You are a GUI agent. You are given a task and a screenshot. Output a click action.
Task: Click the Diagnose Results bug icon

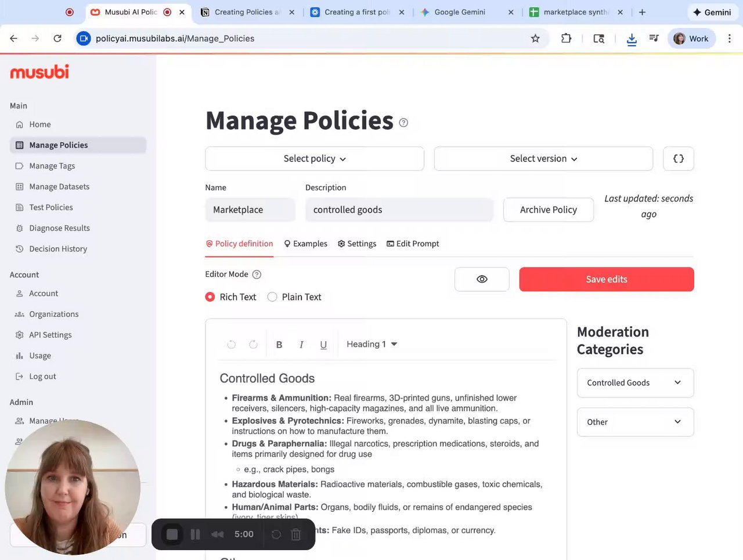click(19, 228)
